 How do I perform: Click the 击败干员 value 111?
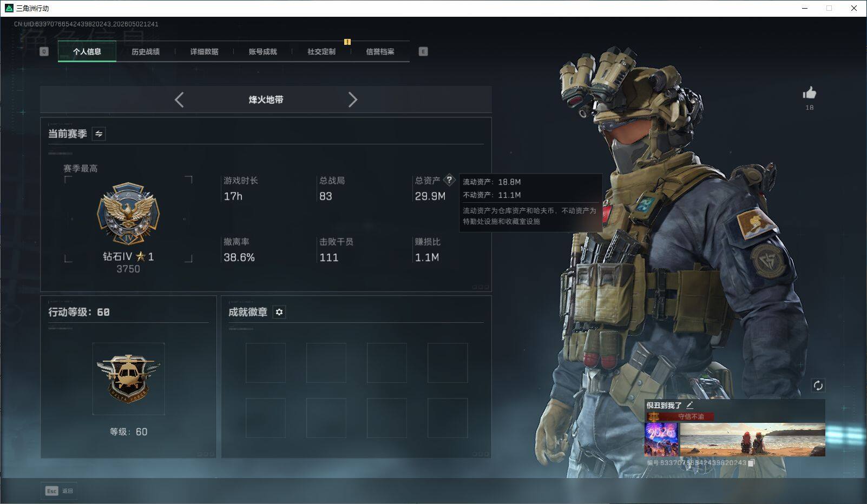[x=329, y=257]
